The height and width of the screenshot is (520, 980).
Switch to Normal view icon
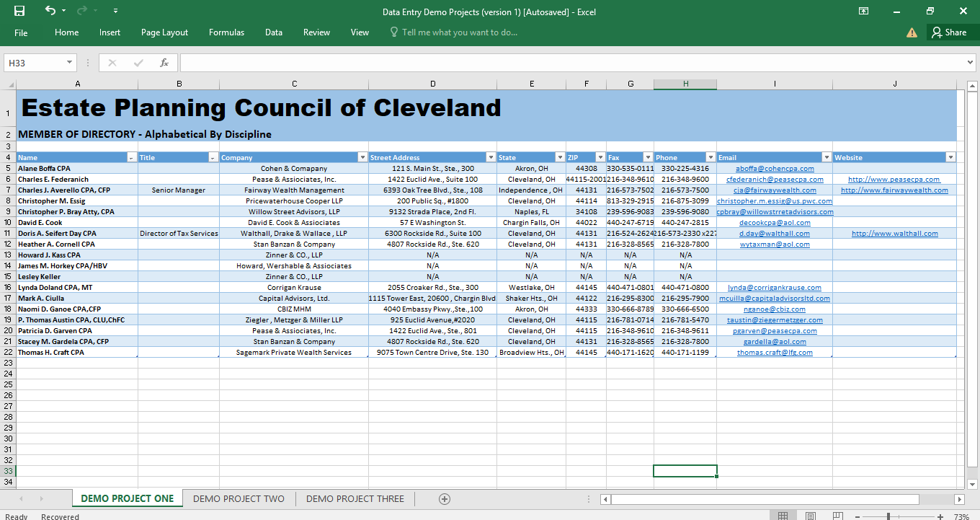click(x=783, y=516)
